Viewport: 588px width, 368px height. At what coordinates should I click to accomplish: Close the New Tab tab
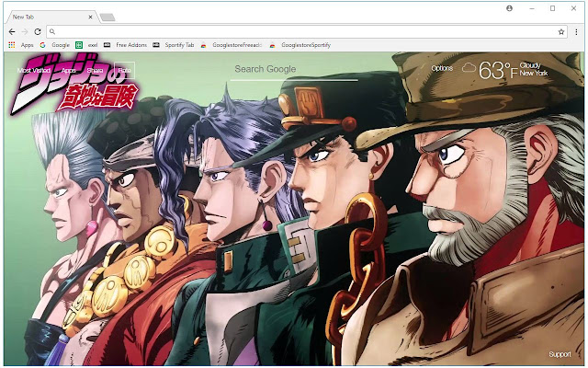coord(90,17)
